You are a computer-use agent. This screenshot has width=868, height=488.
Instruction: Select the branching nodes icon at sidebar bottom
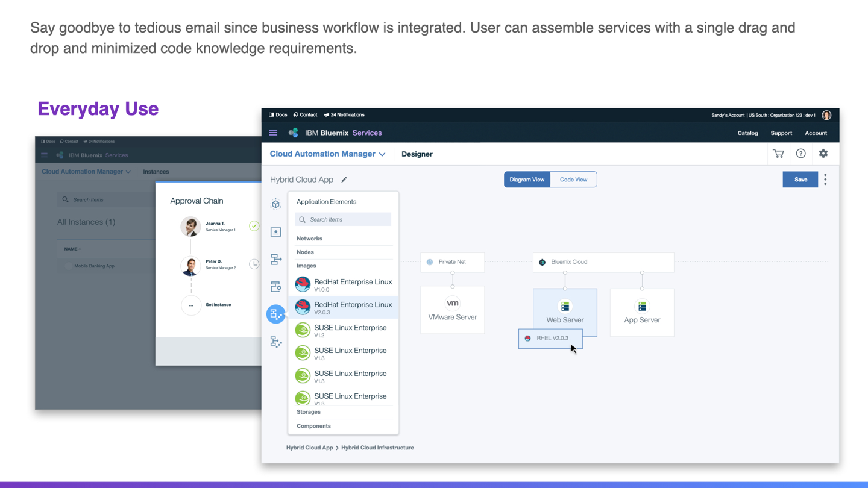point(275,342)
